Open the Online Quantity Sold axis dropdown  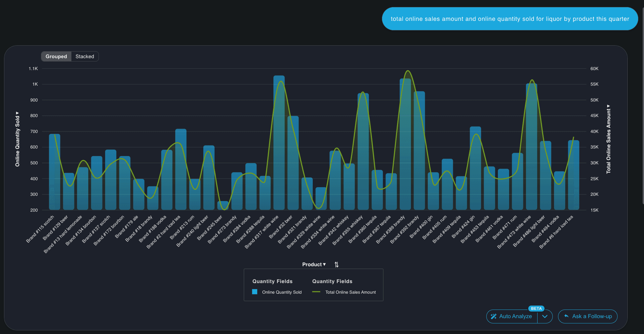[x=18, y=139]
